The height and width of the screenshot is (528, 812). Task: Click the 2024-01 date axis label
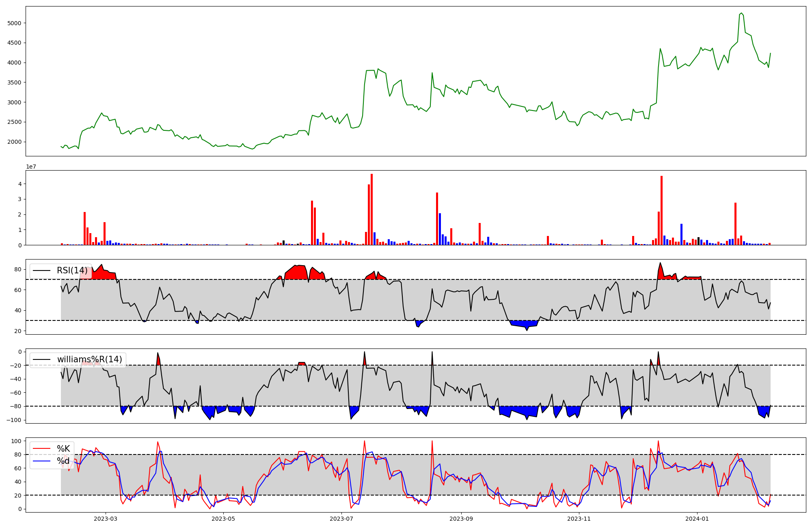(697, 519)
